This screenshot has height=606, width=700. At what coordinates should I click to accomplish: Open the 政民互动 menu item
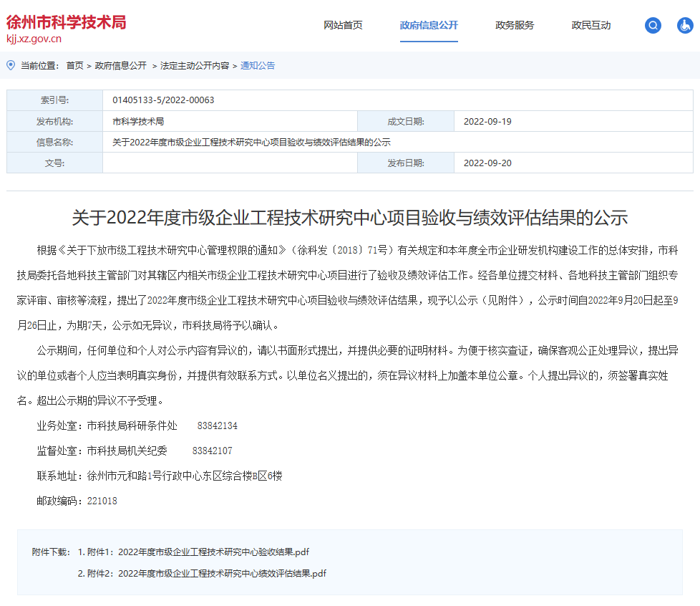pyautogui.click(x=590, y=25)
